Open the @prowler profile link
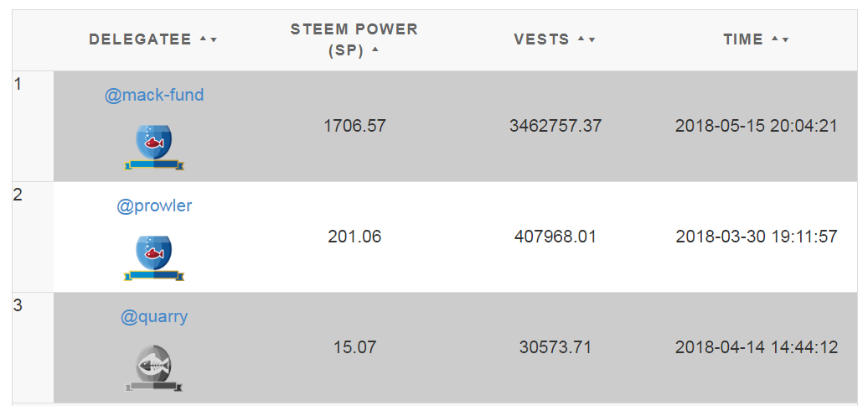The image size is (868, 406). tap(154, 206)
